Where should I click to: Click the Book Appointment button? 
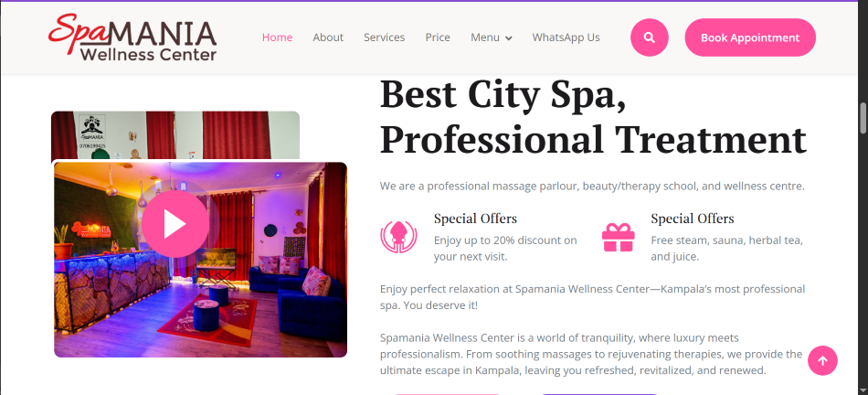pyautogui.click(x=750, y=37)
